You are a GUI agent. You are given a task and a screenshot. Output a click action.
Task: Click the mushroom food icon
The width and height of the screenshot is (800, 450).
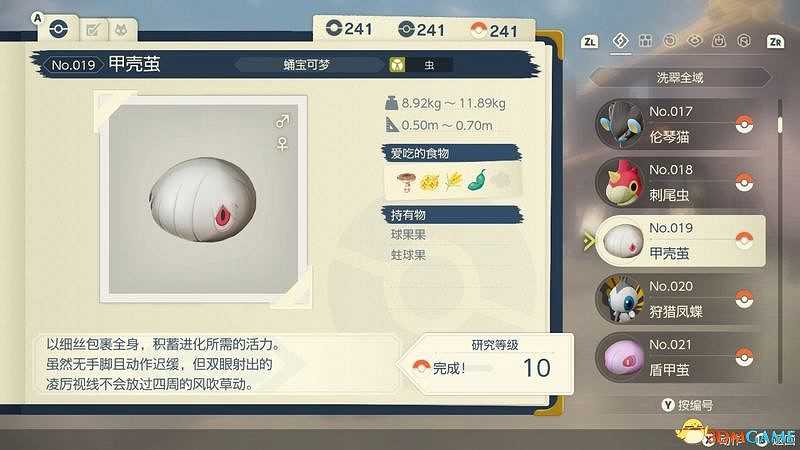click(x=406, y=182)
